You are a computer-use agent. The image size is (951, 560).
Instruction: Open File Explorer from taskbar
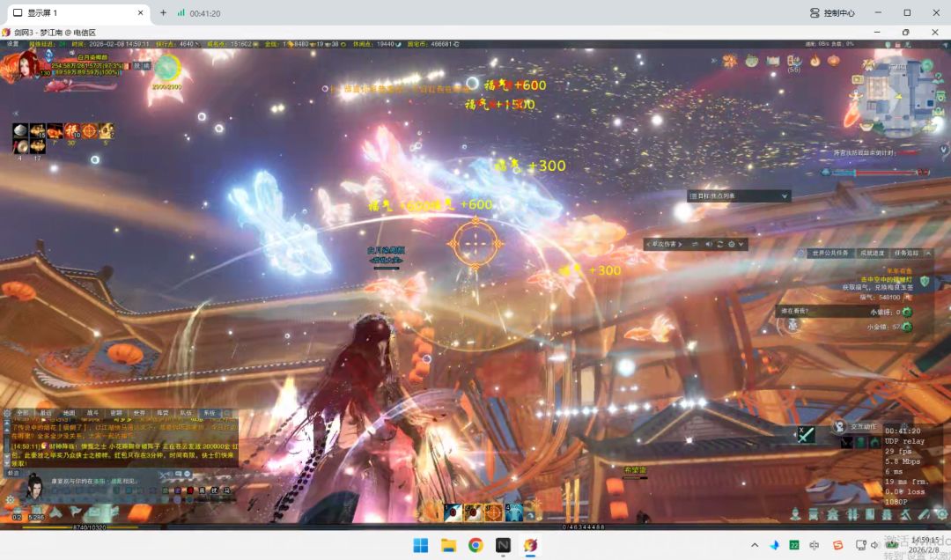click(448, 545)
